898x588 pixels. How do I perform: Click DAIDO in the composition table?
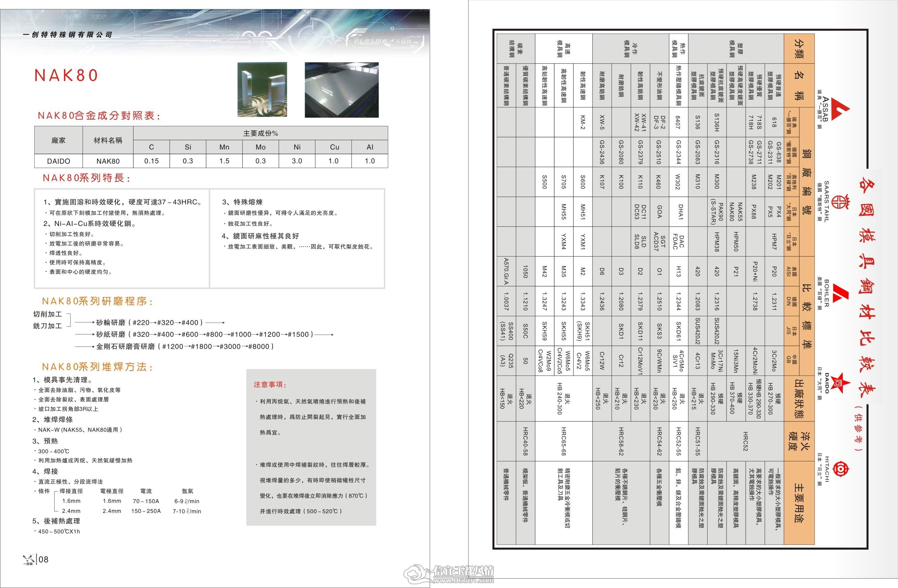[59, 161]
